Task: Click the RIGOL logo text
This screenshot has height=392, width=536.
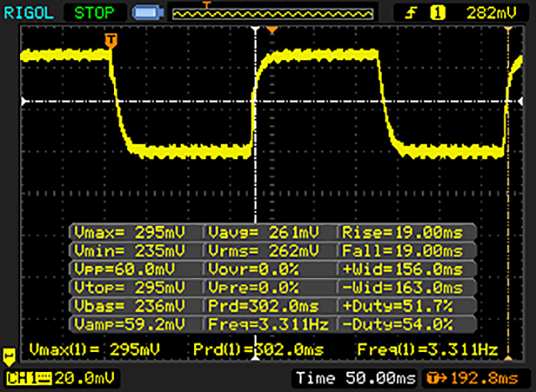Action: (28, 13)
